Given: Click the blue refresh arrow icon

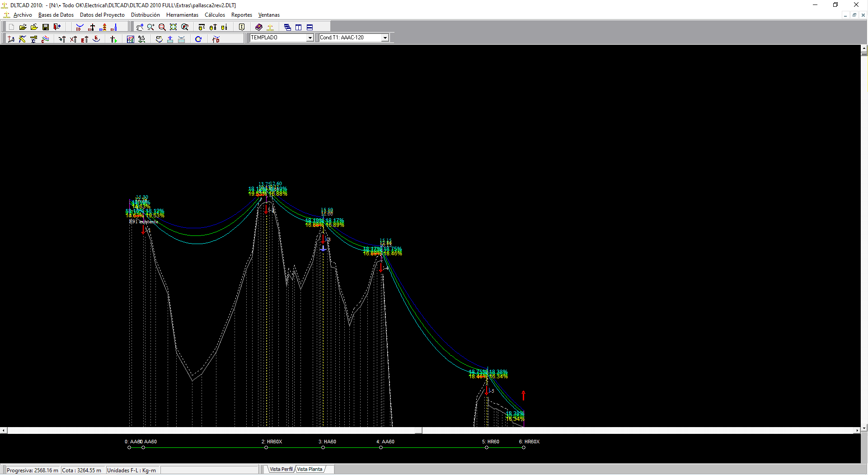Looking at the screenshot, I should pos(198,39).
